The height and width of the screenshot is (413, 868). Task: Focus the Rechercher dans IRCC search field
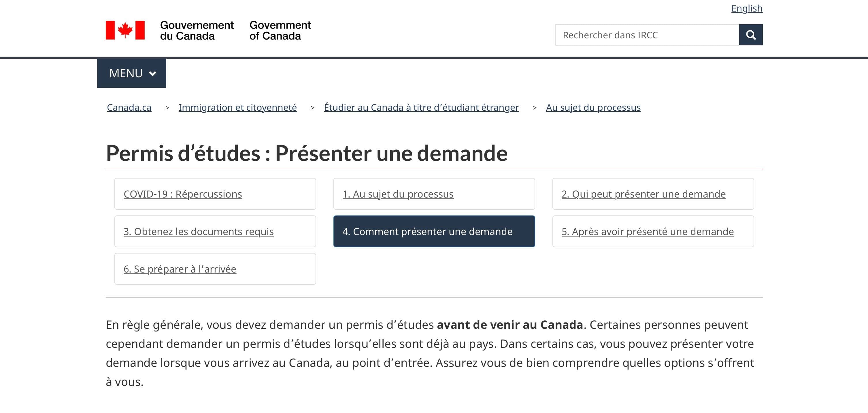647,35
